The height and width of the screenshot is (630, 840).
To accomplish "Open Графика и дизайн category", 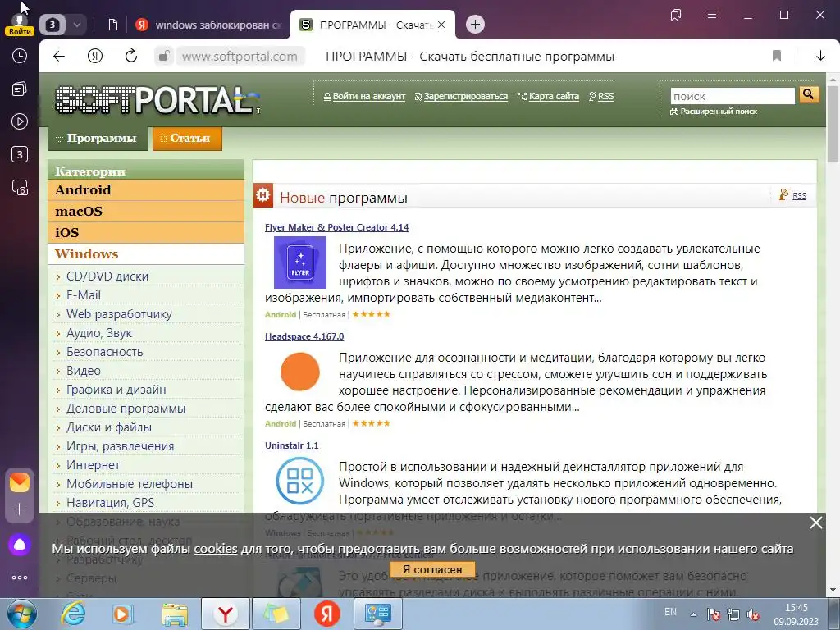I will [x=116, y=390].
